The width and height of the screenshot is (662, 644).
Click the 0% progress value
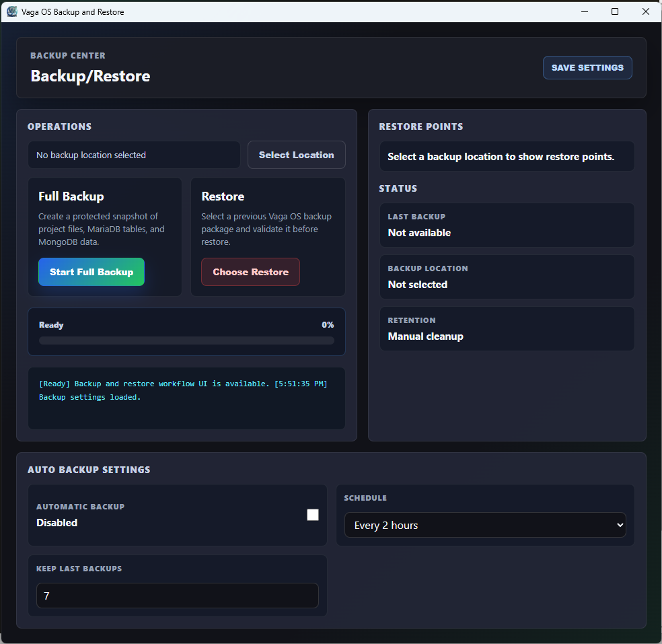coord(328,325)
